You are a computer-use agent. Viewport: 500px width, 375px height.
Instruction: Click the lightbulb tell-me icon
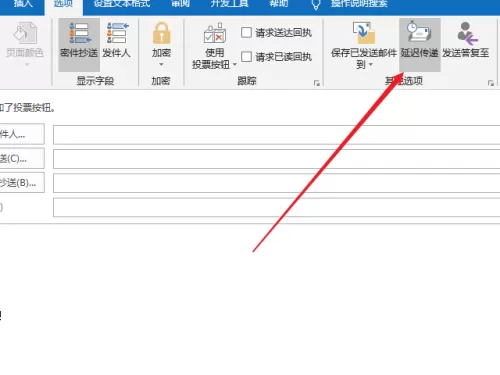[316, 5]
